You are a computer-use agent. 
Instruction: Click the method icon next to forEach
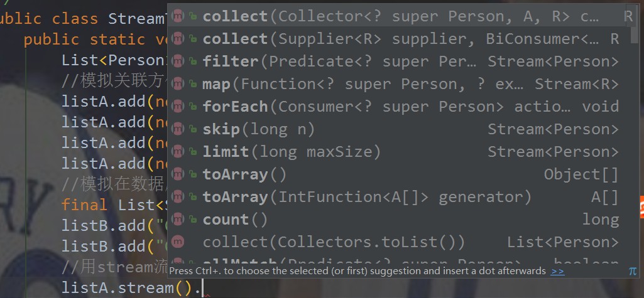(x=178, y=107)
